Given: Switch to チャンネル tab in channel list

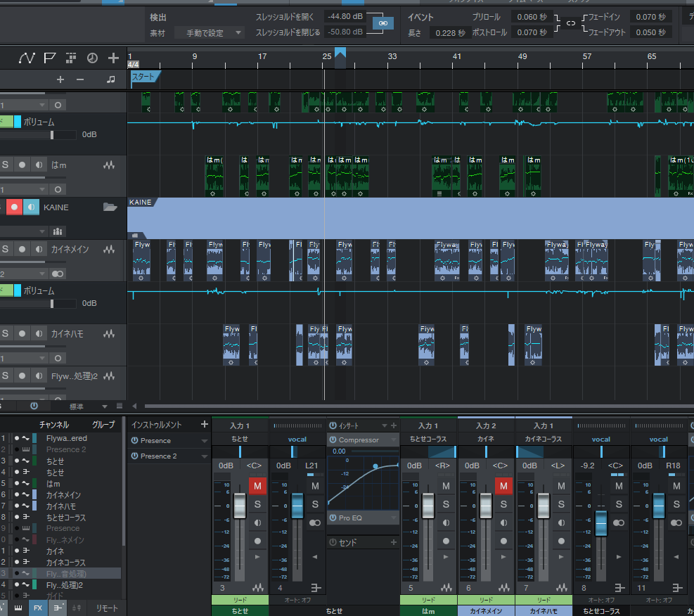Looking at the screenshot, I should 54,425.
